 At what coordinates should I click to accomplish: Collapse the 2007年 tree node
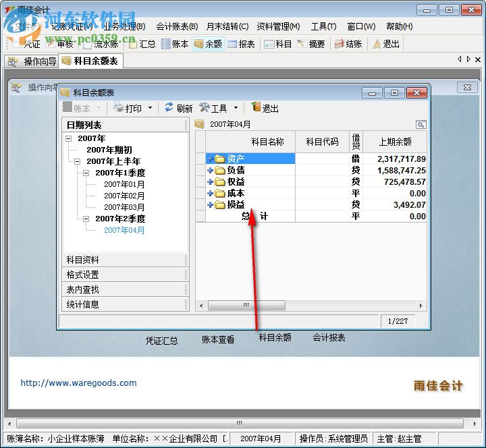pyautogui.click(x=68, y=138)
